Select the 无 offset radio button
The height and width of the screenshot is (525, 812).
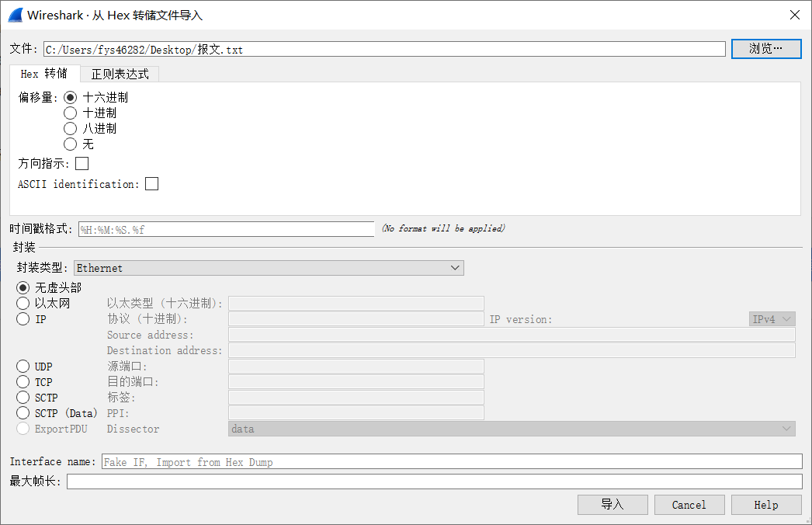coord(71,144)
